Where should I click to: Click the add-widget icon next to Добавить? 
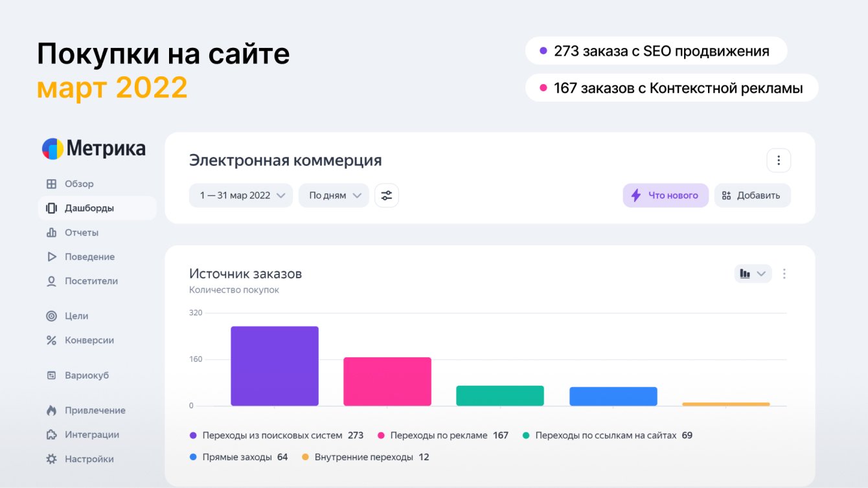726,195
